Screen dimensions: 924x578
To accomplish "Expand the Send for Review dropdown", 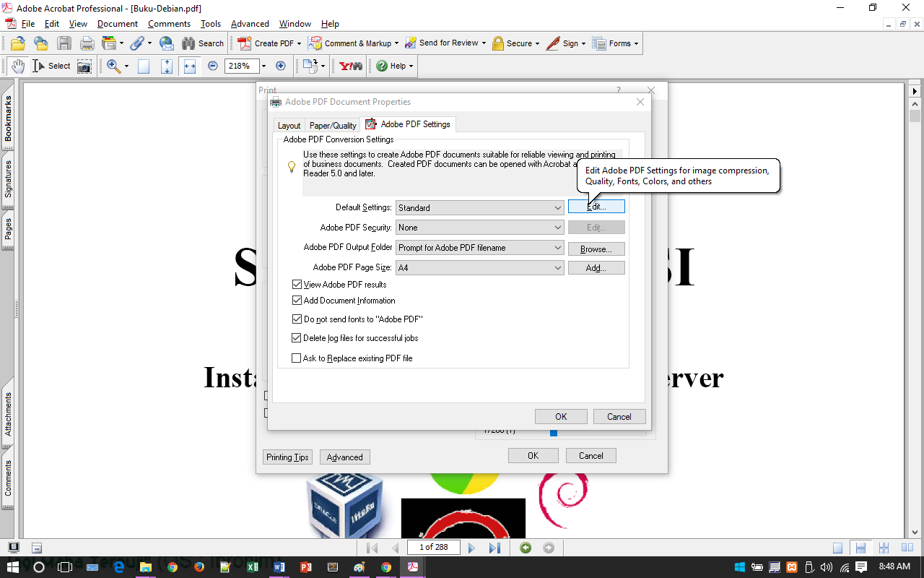I will point(483,43).
